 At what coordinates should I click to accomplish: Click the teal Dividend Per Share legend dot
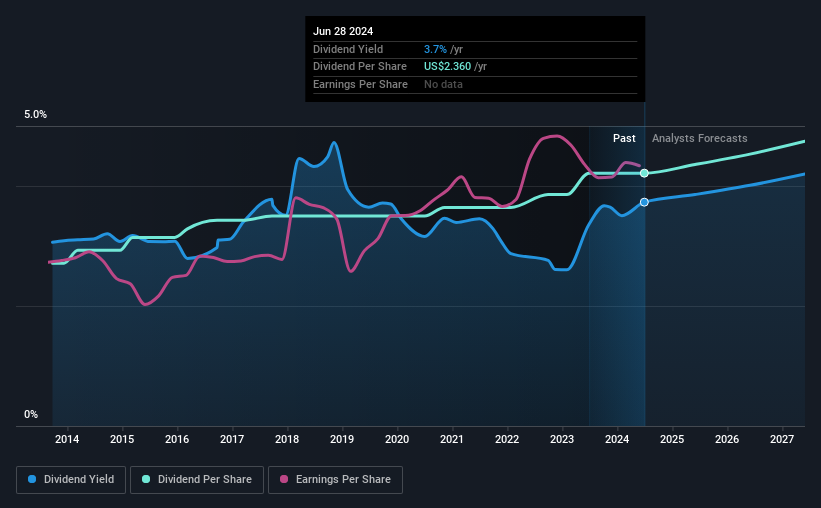coord(146,479)
